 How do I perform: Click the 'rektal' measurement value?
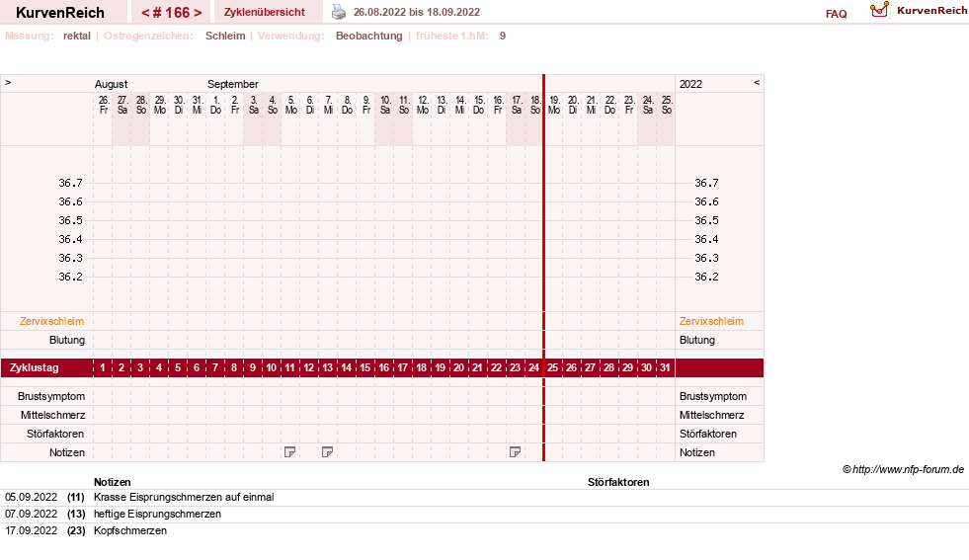pos(77,36)
